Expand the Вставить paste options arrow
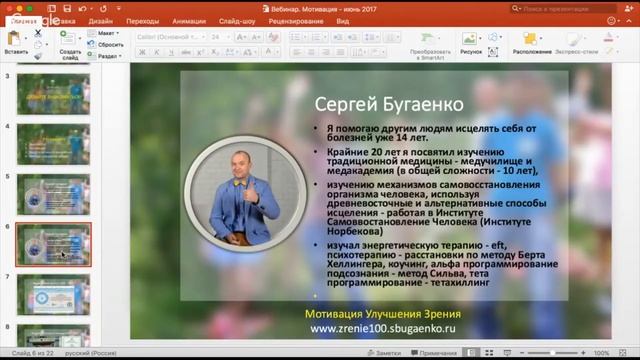 tap(26, 38)
